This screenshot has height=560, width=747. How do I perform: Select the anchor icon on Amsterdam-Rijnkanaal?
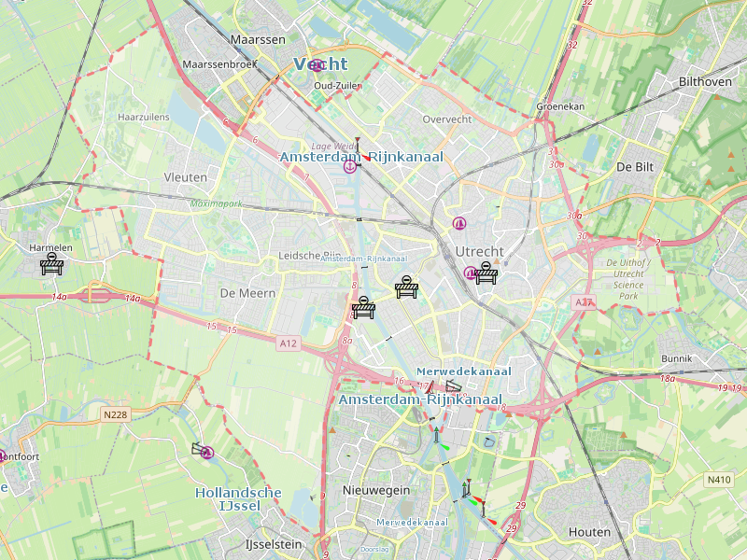click(350, 167)
